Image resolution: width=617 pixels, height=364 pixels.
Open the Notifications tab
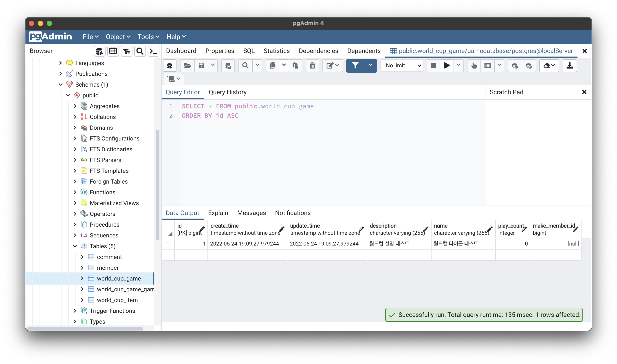(293, 213)
